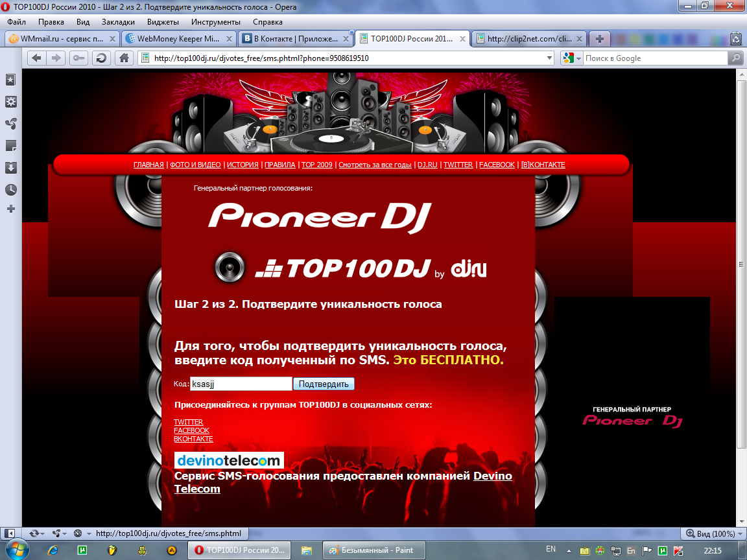Toggle the side panel from the status bar
The width and height of the screenshot is (747, 560).
[x=10, y=533]
